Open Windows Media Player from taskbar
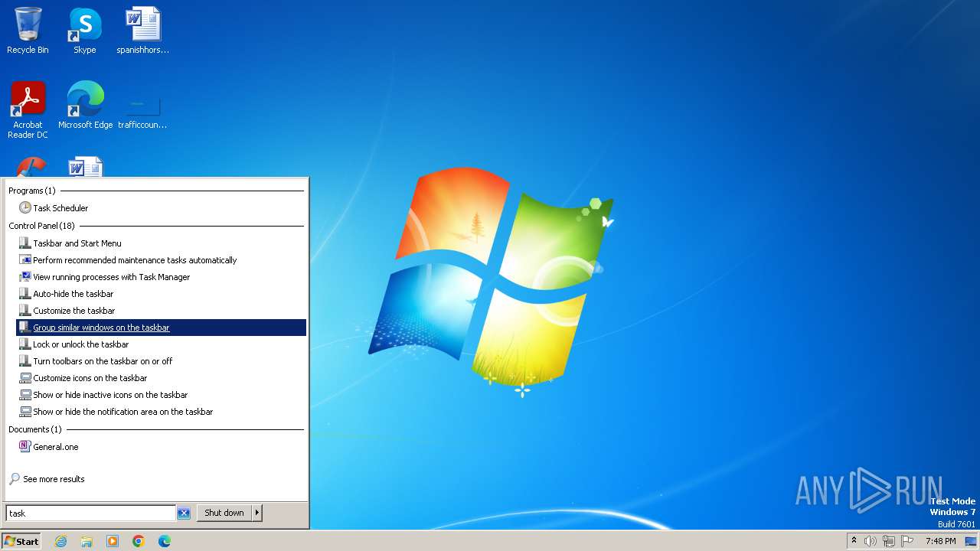980x551 pixels. [x=113, y=541]
